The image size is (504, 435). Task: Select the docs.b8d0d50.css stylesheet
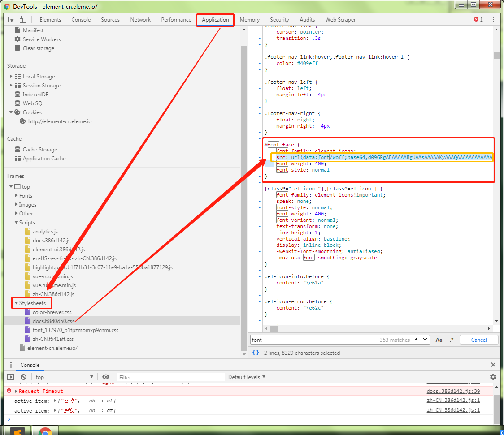coord(54,321)
